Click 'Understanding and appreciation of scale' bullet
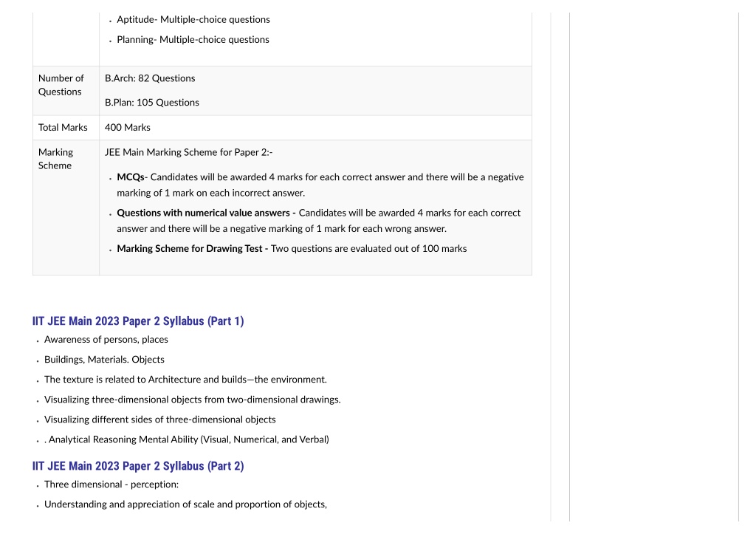The height and width of the screenshot is (534, 756). (x=185, y=504)
